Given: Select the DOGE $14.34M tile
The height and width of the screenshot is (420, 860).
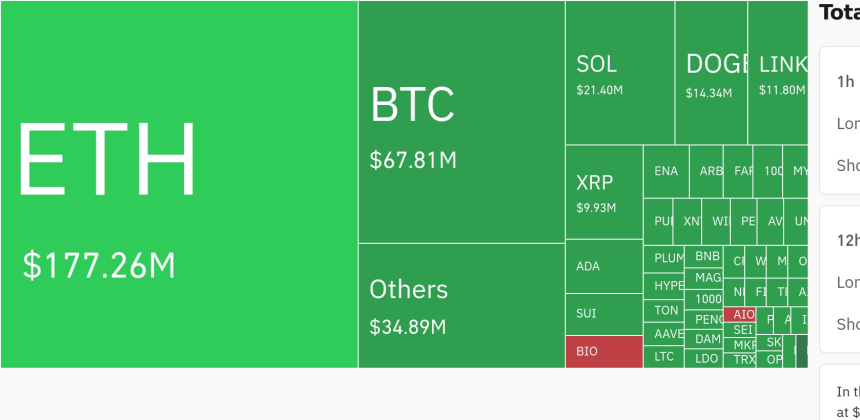Looking at the screenshot, I should [x=710, y=73].
